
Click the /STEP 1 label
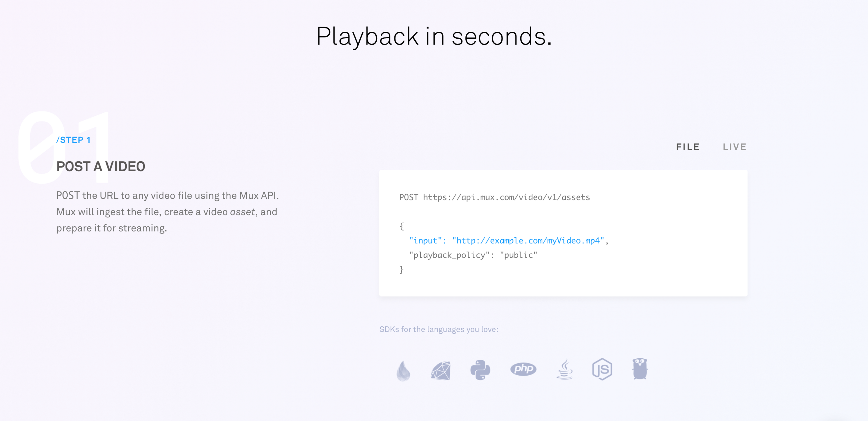(73, 140)
